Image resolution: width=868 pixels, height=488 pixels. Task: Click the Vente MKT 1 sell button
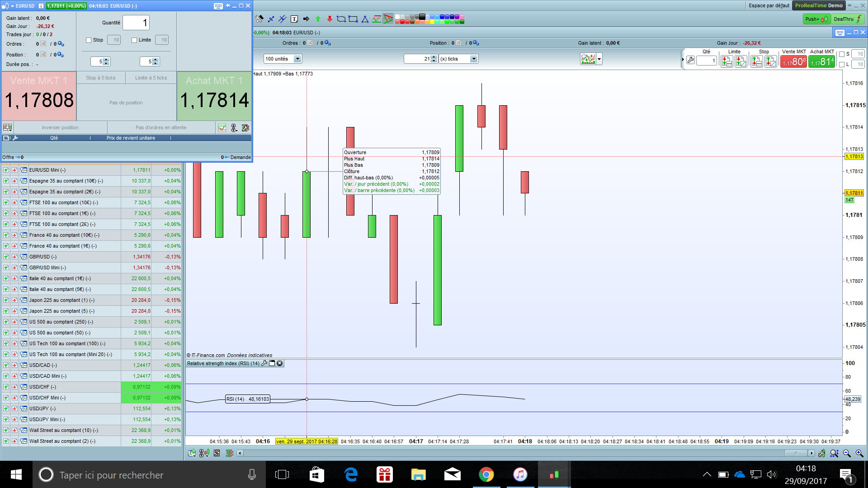[x=39, y=96]
